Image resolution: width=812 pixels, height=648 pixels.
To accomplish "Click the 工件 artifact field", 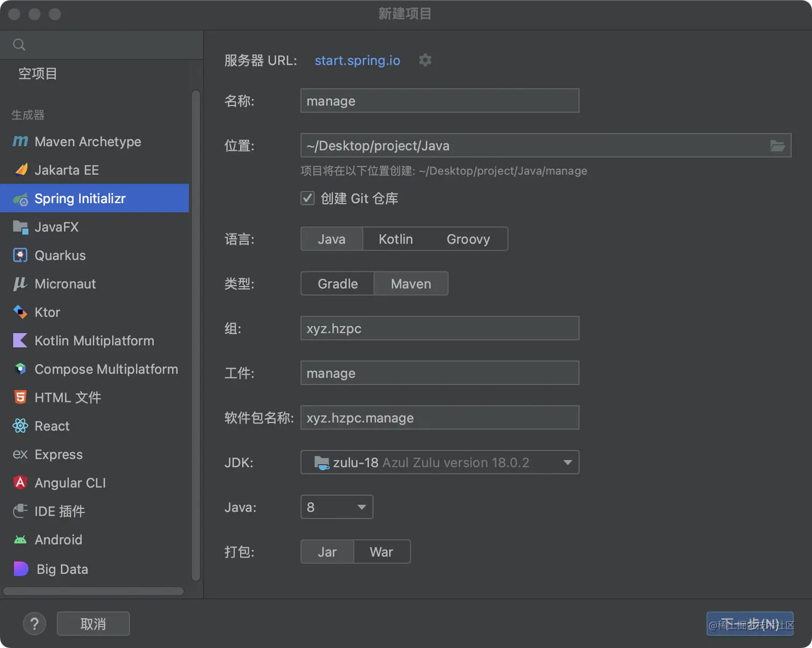I will click(x=440, y=373).
